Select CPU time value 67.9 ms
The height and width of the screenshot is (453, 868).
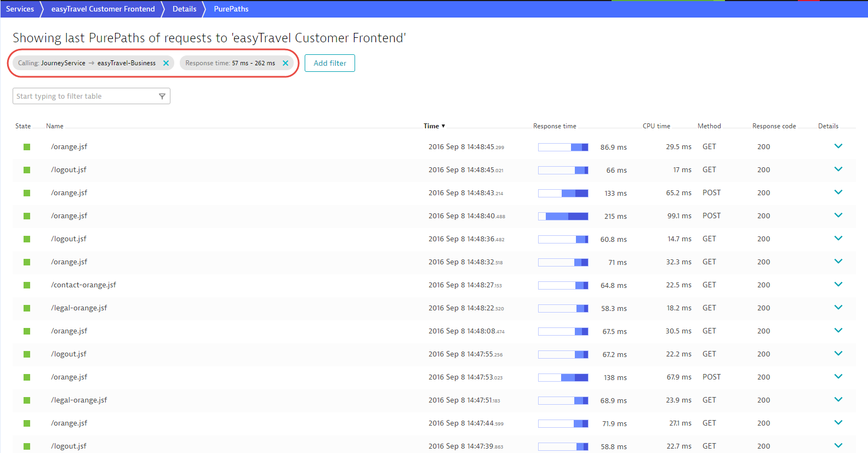[x=679, y=377]
